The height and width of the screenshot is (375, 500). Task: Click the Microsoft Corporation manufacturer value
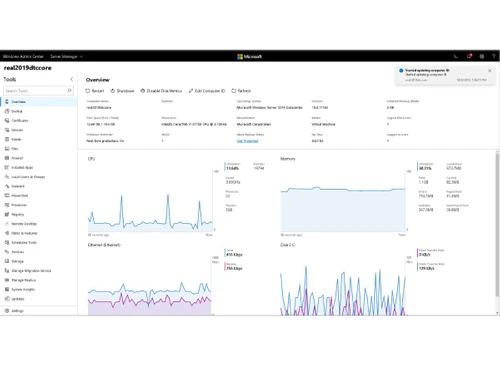click(x=254, y=124)
